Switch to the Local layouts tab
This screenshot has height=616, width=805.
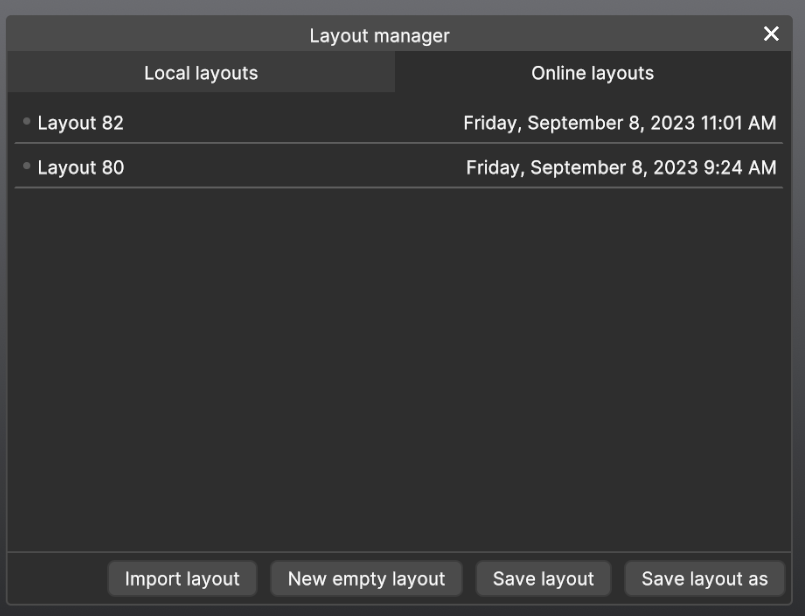click(201, 73)
